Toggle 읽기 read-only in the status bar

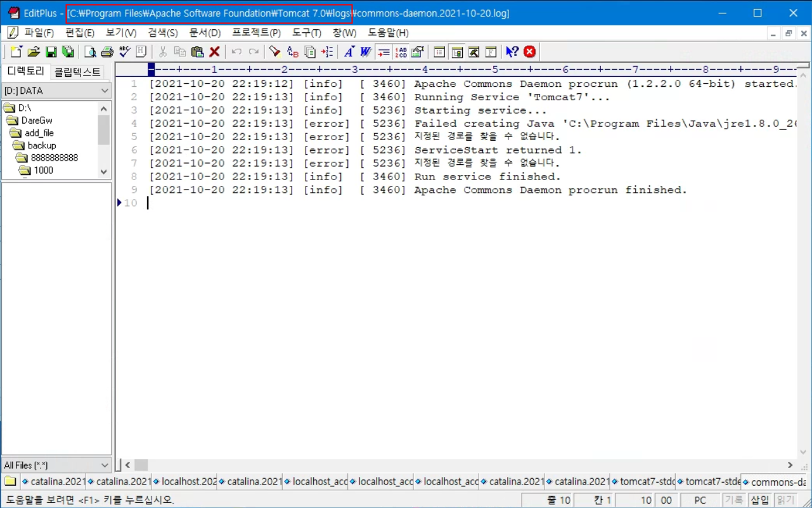785,500
